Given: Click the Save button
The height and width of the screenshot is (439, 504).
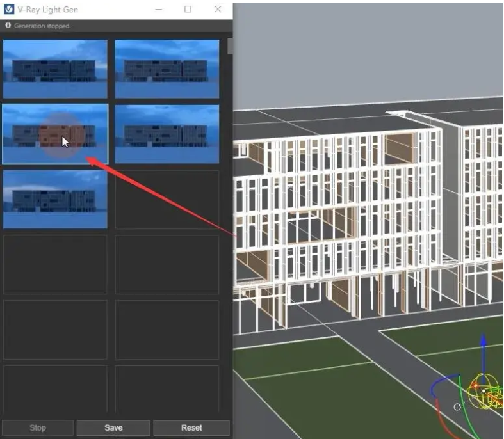Looking at the screenshot, I should pyautogui.click(x=113, y=427).
